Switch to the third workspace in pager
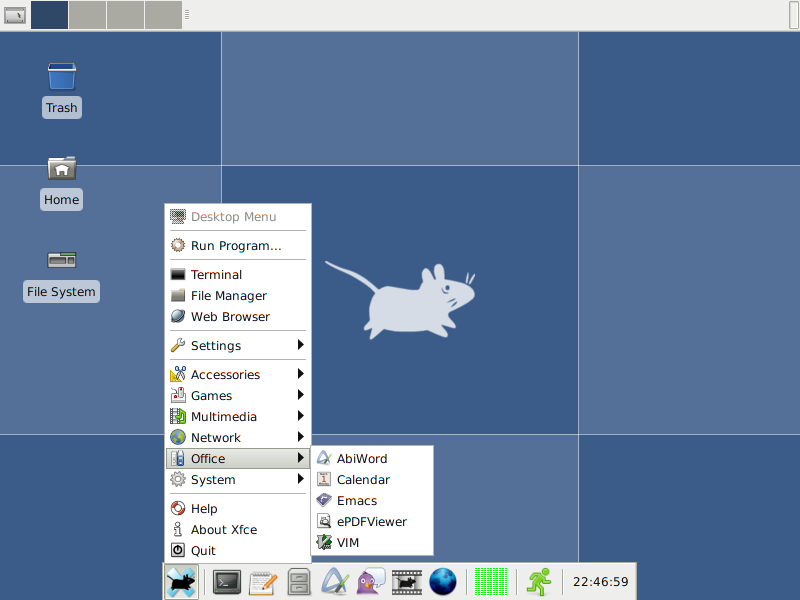Image resolution: width=800 pixels, height=600 pixels. tap(125, 15)
